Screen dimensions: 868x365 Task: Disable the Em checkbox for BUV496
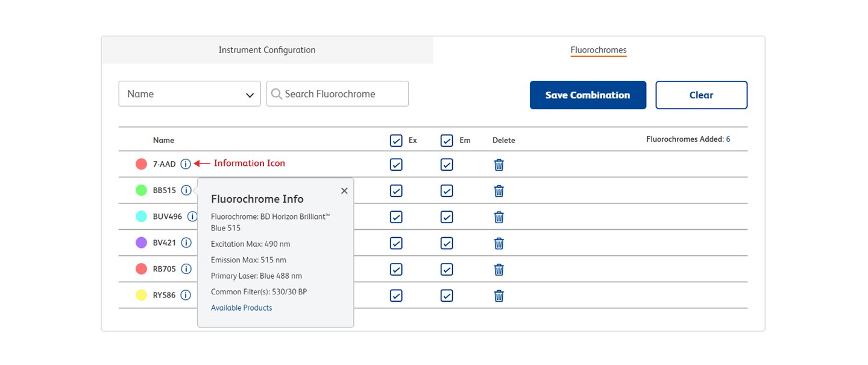447,217
